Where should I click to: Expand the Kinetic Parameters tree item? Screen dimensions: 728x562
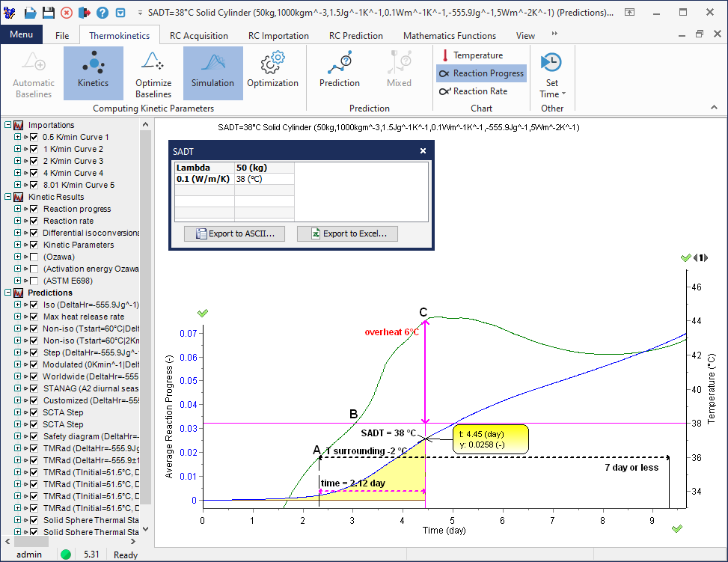[17, 245]
